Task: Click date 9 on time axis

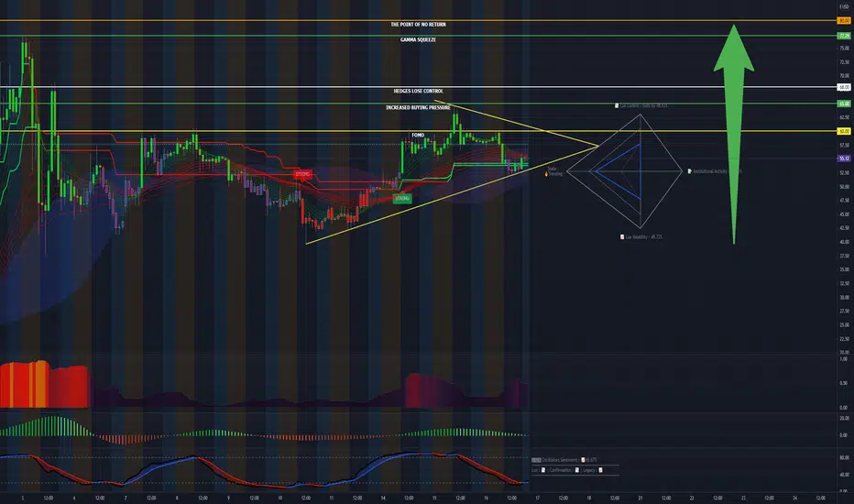Action: tap(228, 498)
